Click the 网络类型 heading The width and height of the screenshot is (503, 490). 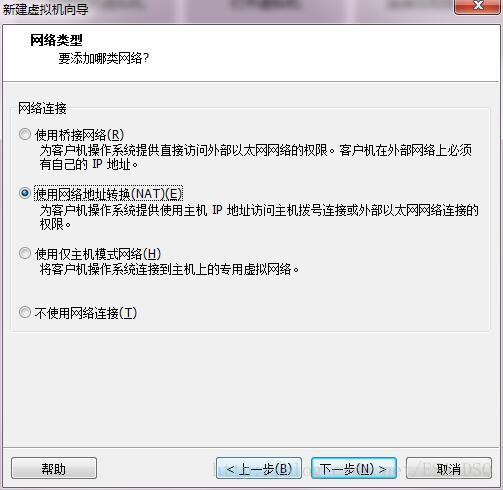tap(56, 40)
